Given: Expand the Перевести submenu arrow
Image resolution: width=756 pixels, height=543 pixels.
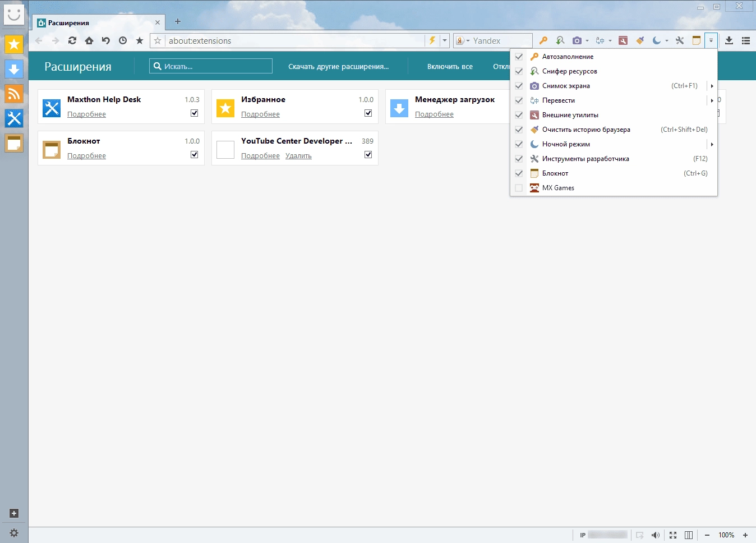Looking at the screenshot, I should click(712, 100).
